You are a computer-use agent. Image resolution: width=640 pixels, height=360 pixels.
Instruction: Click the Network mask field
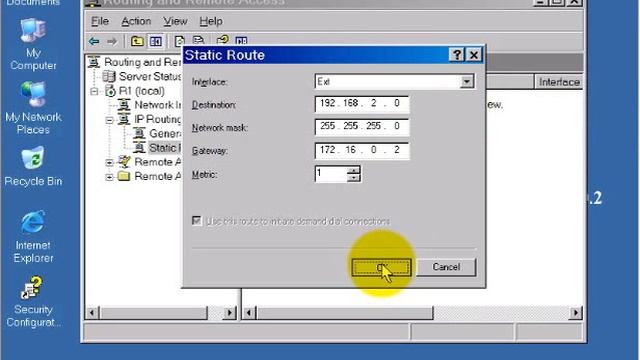pos(362,127)
